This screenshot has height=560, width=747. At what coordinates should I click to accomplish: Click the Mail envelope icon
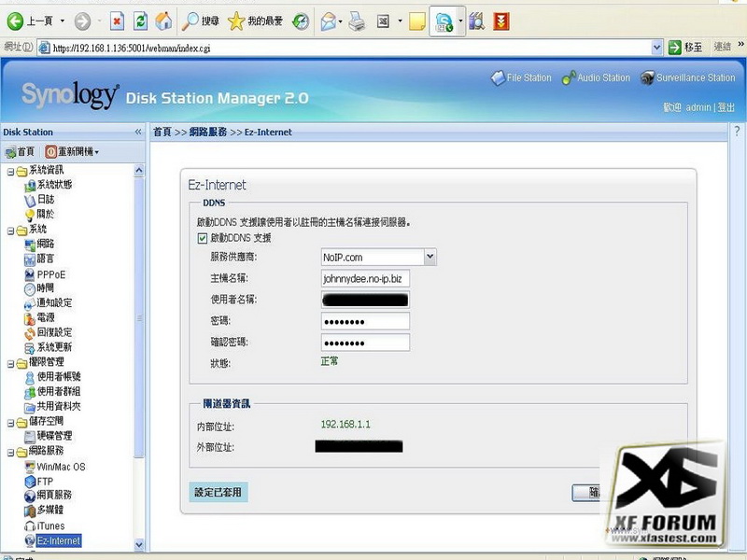(x=329, y=21)
